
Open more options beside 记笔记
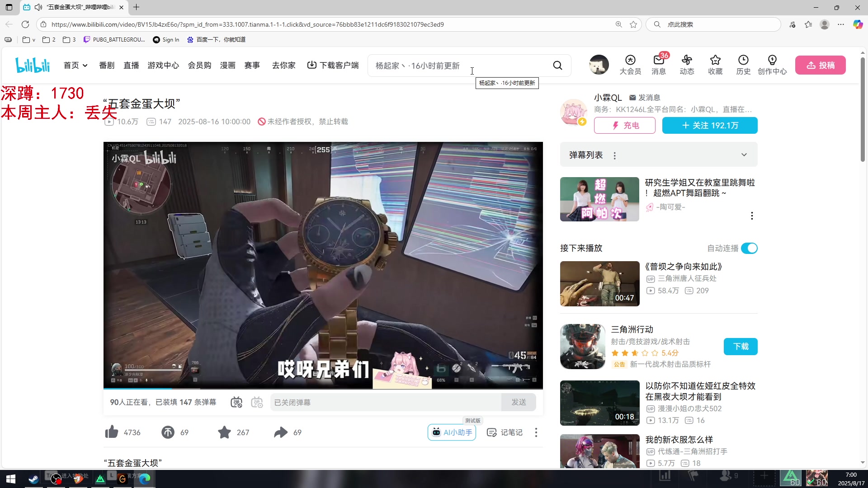(536, 432)
